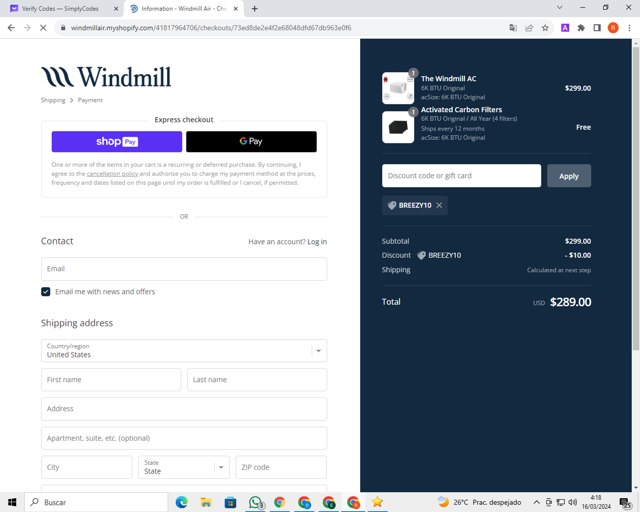Click the Windmill logo
Screen dimensions: 640x512
(x=106, y=77)
